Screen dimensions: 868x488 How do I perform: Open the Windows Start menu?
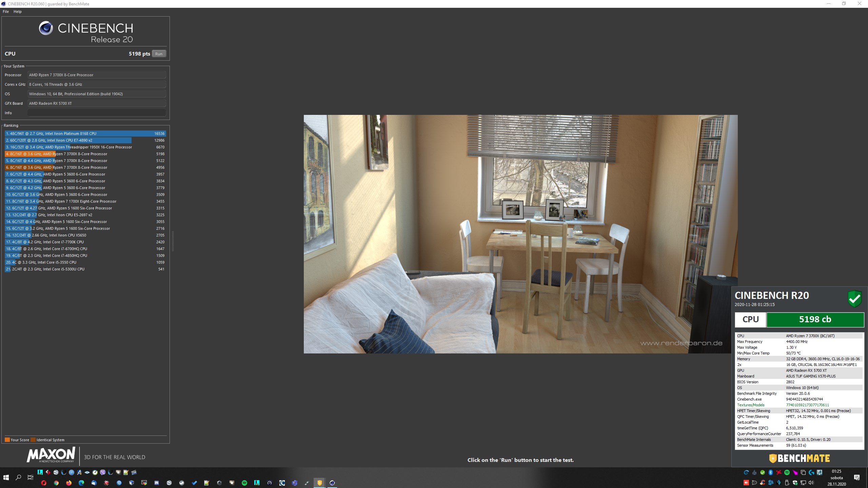point(6,477)
